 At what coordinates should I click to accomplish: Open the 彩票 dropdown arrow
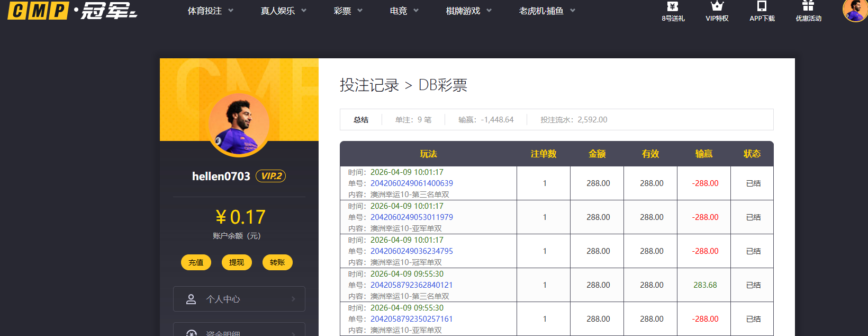pos(360,11)
